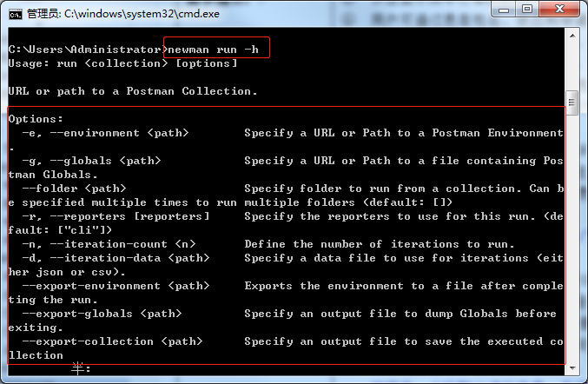Viewport: 588px width, 384px height.
Task: Click the window title text cmd.exe
Action: point(123,14)
